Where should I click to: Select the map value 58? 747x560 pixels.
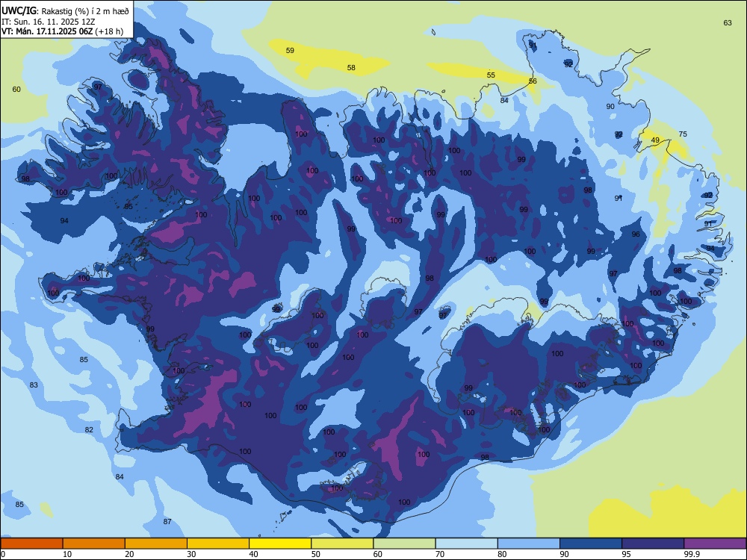pyautogui.click(x=351, y=68)
